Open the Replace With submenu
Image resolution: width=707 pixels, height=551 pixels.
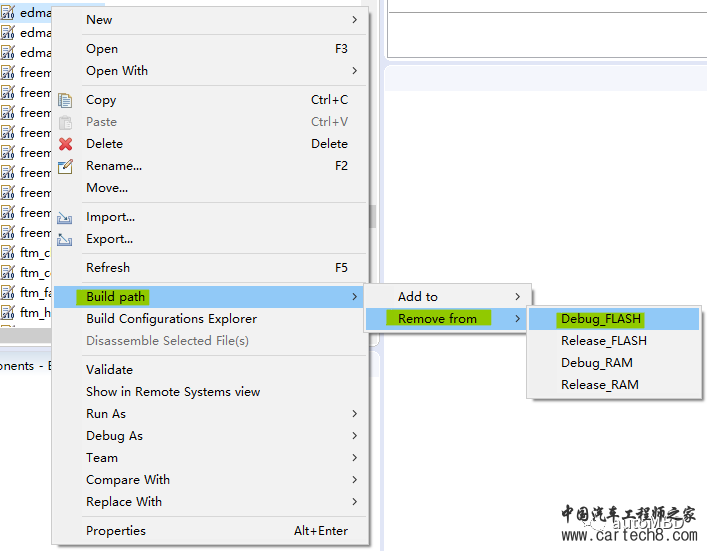click(x=211, y=502)
